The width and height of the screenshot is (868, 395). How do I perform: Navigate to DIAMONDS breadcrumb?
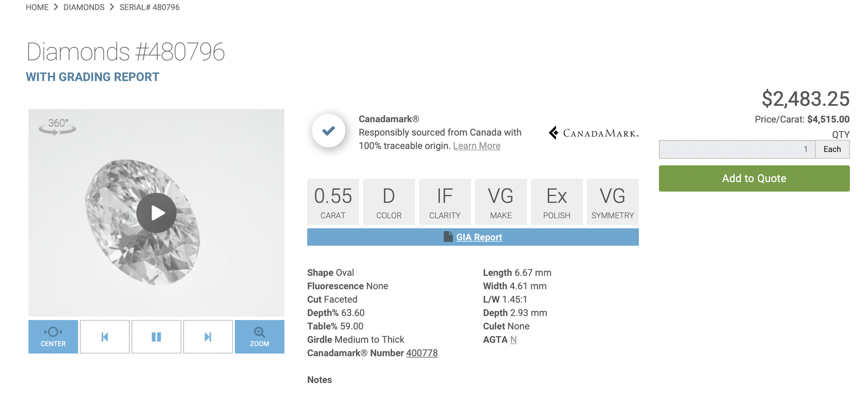pos(84,7)
